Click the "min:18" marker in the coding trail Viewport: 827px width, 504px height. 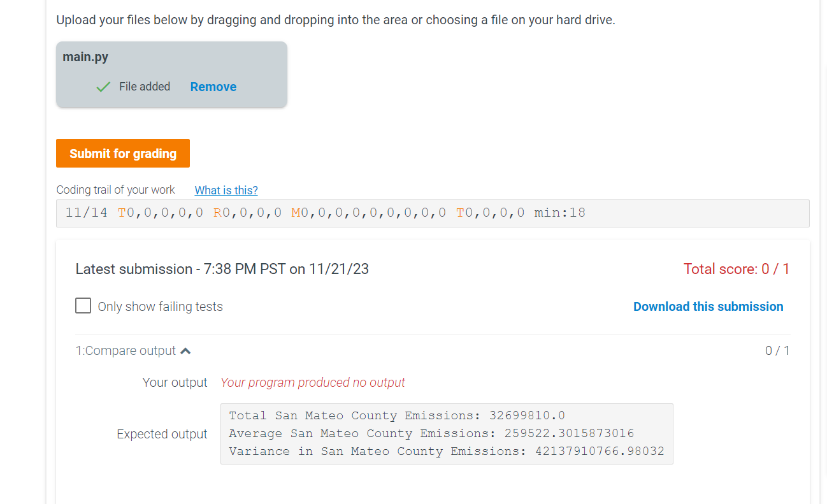pyautogui.click(x=559, y=212)
